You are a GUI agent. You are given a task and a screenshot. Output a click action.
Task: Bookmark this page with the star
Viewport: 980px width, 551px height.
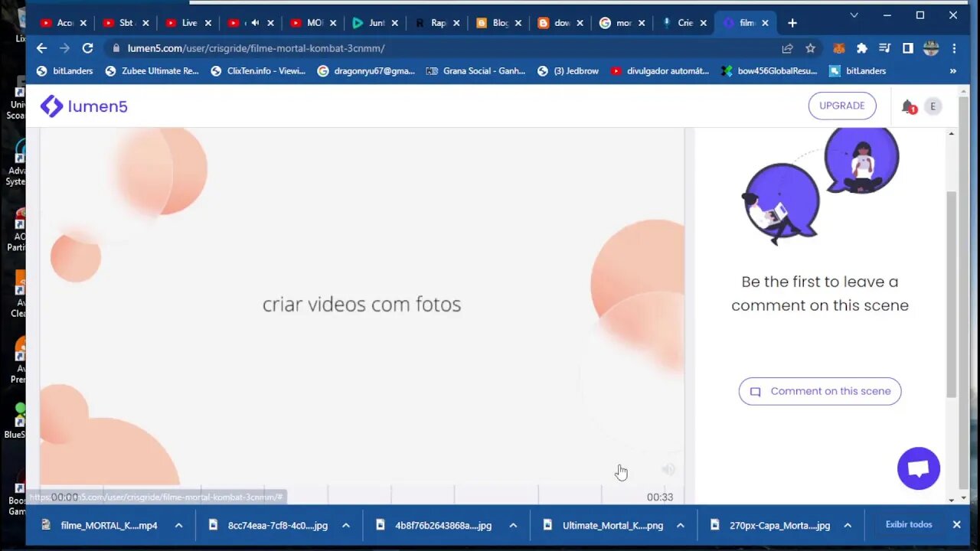click(x=810, y=48)
